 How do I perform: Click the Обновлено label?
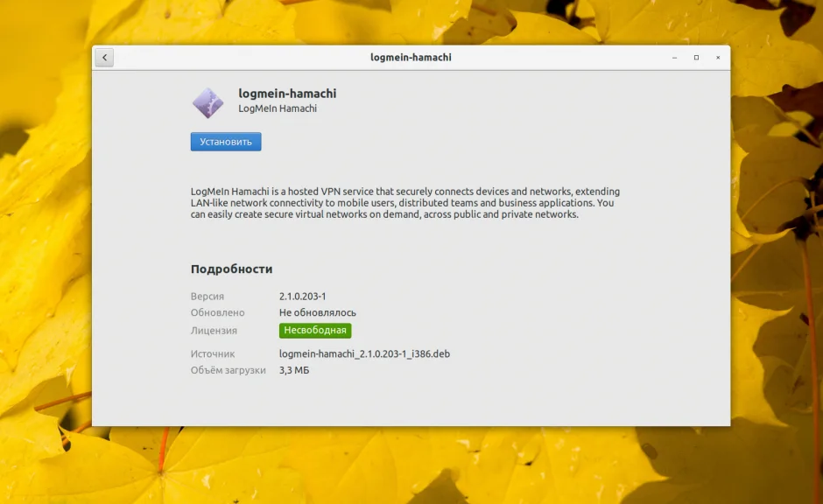217,312
